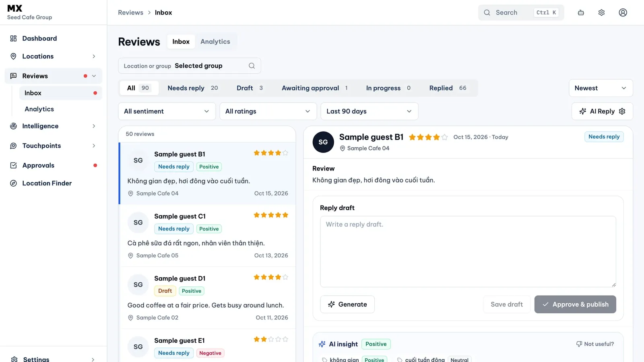Click the Approve & publish button
The width and height of the screenshot is (644, 362).
pos(575,304)
